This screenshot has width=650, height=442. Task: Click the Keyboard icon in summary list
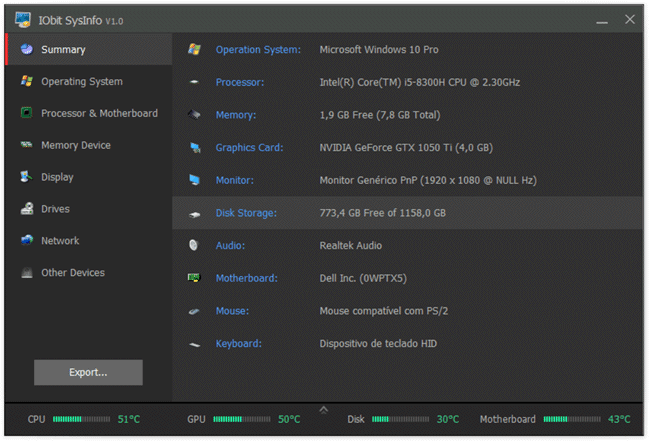pyautogui.click(x=194, y=344)
